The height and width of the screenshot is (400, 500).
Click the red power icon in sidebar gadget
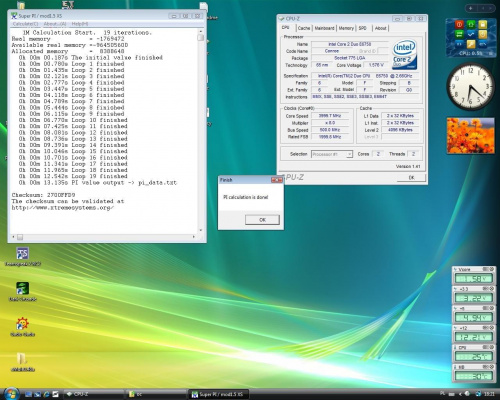(459, 24)
